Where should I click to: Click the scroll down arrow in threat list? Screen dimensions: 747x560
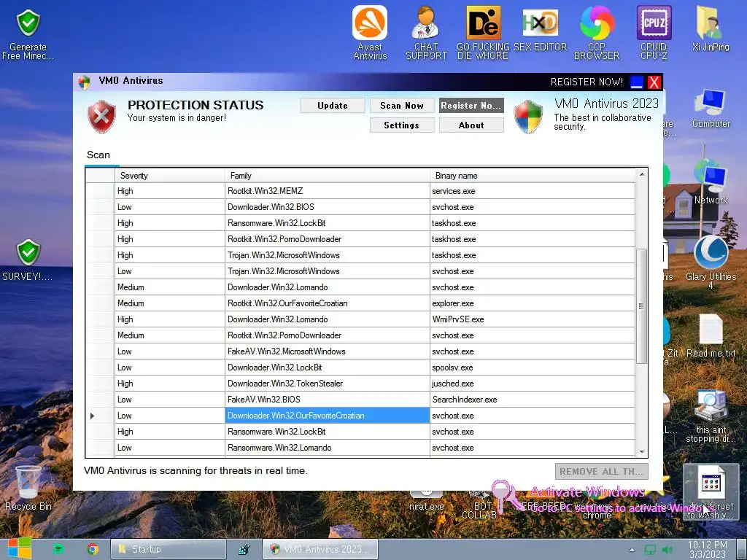pos(642,452)
